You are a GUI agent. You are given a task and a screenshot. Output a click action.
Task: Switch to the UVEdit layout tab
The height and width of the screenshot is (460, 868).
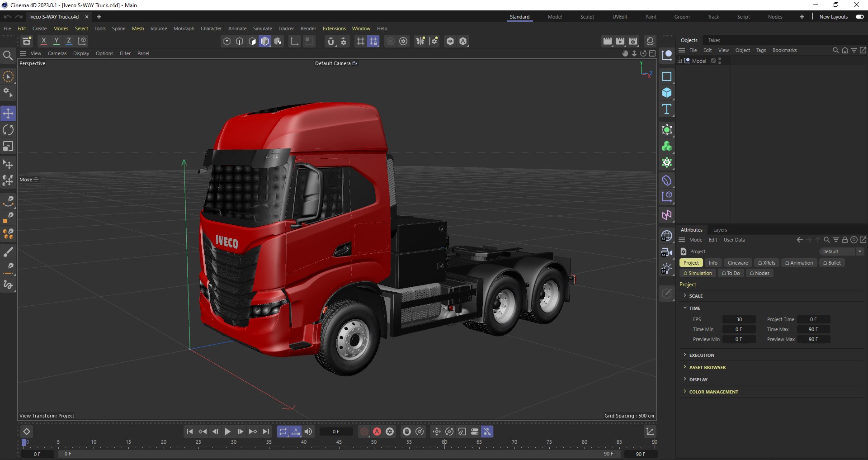(x=620, y=17)
